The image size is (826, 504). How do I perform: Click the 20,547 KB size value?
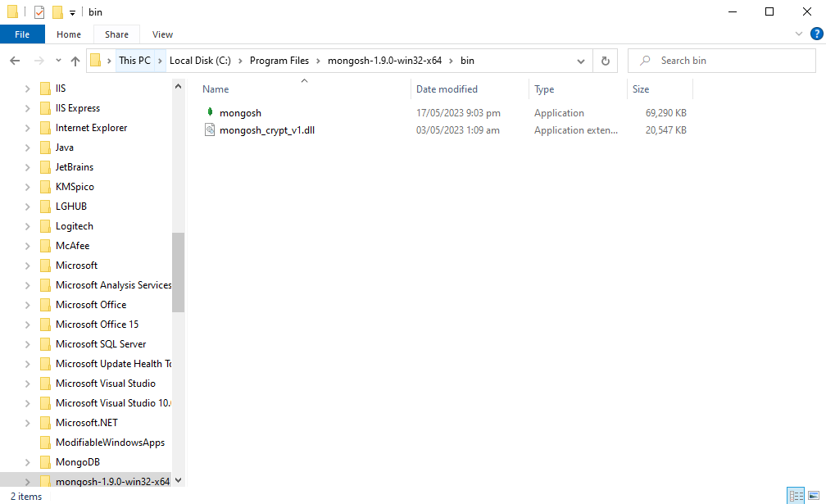coord(666,130)
